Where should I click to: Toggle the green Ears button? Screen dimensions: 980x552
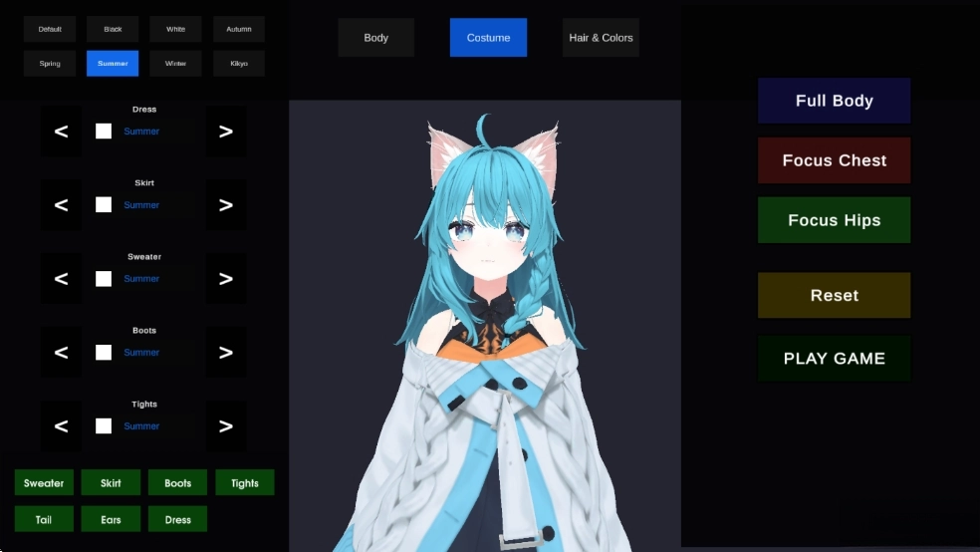[111, 519]
